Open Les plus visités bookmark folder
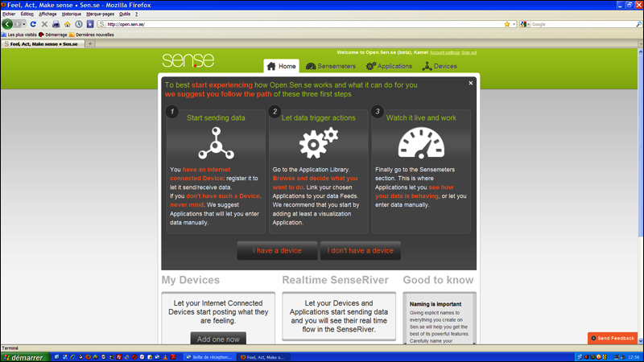Image resolution: width=644 pixels, height=362 pixels. 19,35
